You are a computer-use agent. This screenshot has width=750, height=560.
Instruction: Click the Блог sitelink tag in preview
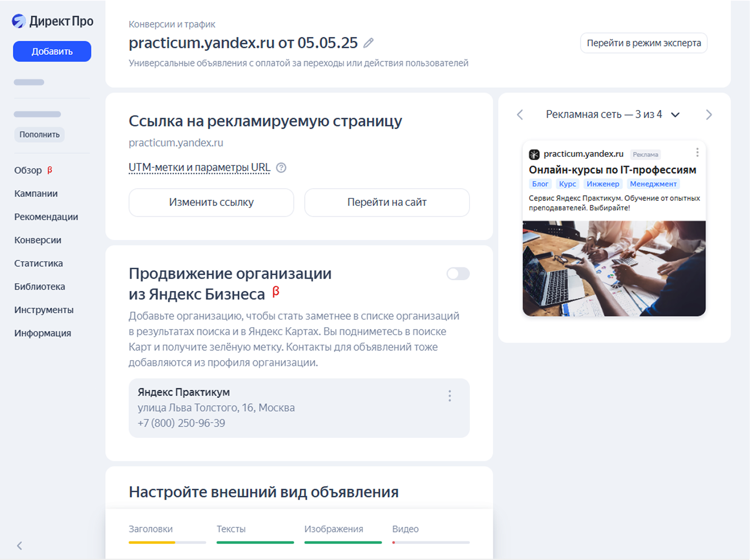pos(540,184)
